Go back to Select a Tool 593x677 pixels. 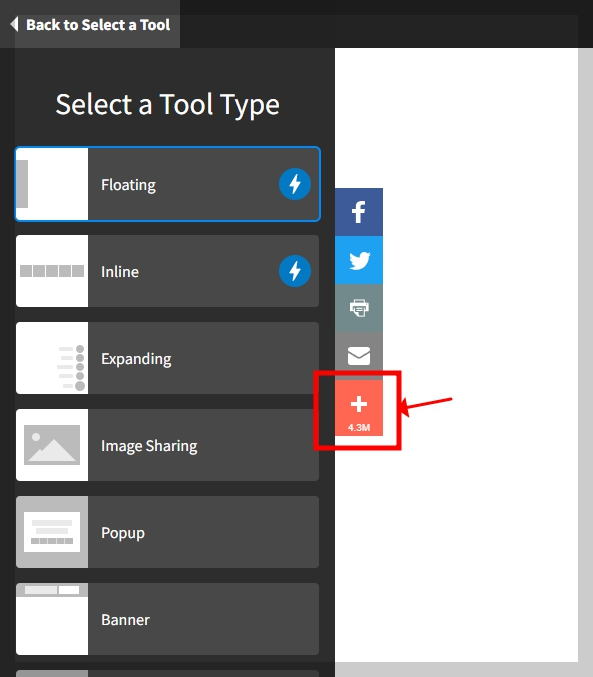pos(90,24)
